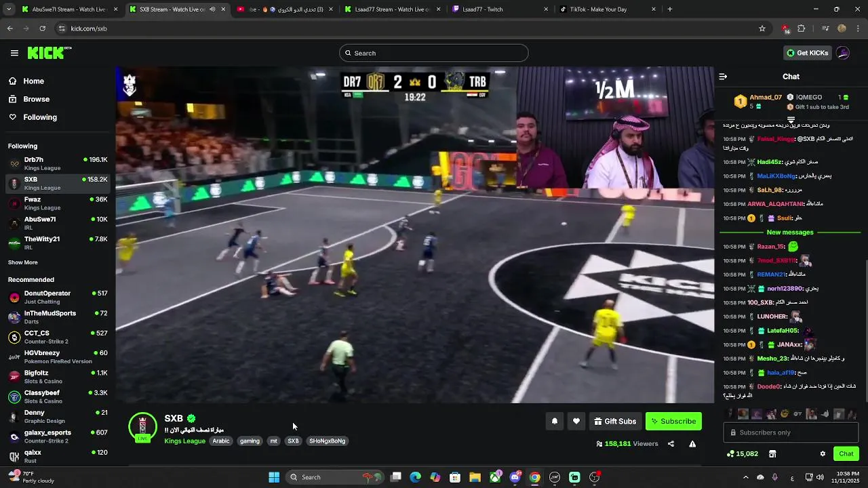
Task: Switch to TikTok Make Your Day tab
Action: (608, 9)
